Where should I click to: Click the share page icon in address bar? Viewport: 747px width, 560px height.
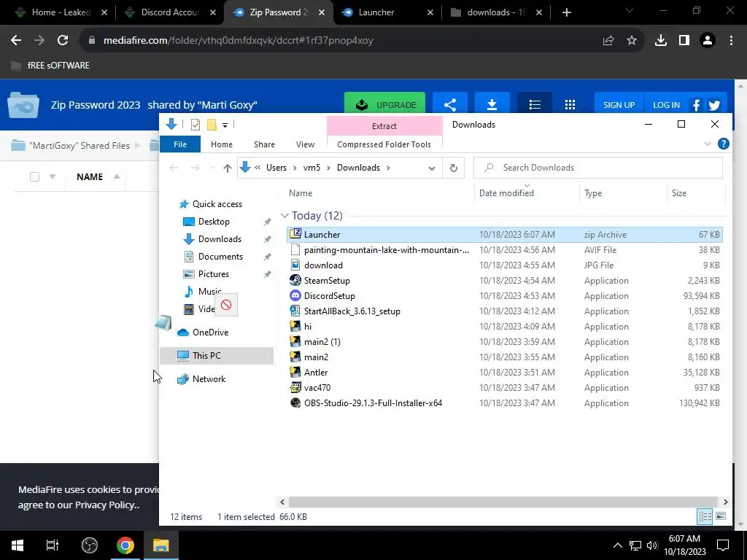(x=608, y=41)
